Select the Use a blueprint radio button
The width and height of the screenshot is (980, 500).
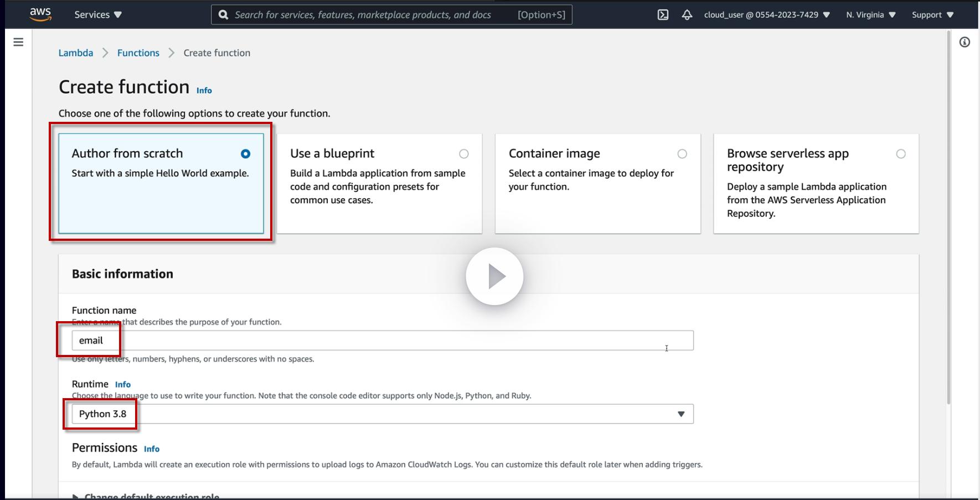(464, 154)
